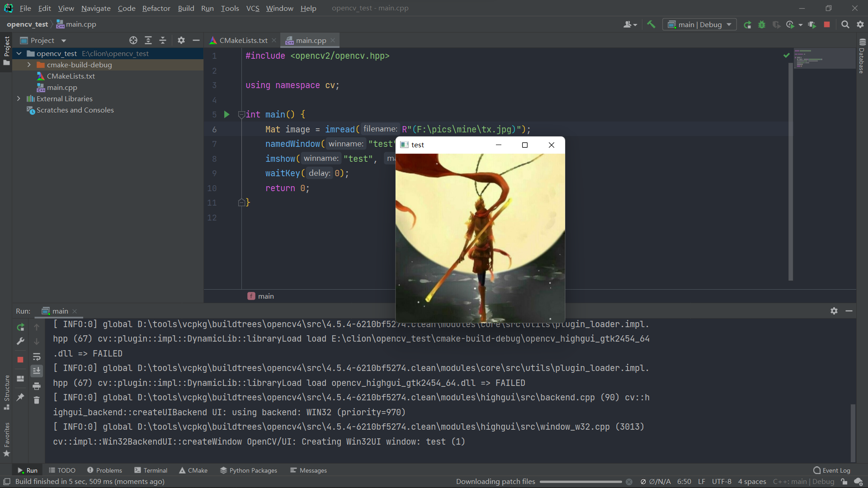Click the opencv_test breadcrumb in navigation bar
The image size is (868, 488).
(27, 24)
